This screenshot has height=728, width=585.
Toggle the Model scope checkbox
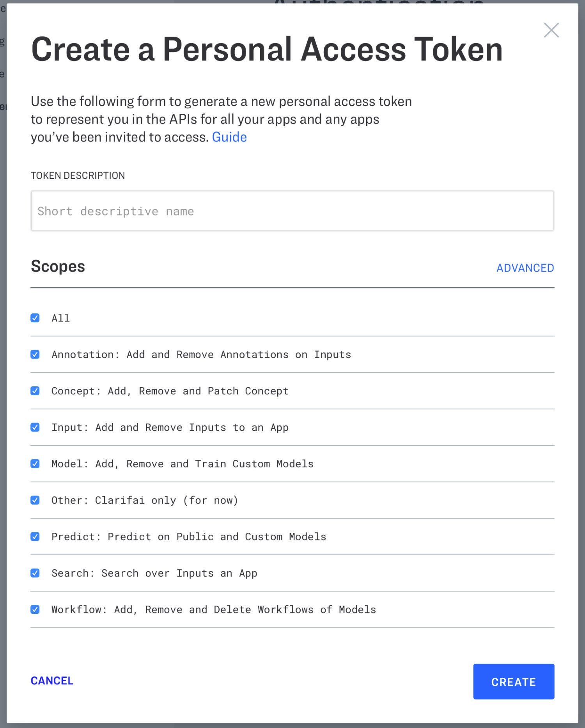(35, 464)
